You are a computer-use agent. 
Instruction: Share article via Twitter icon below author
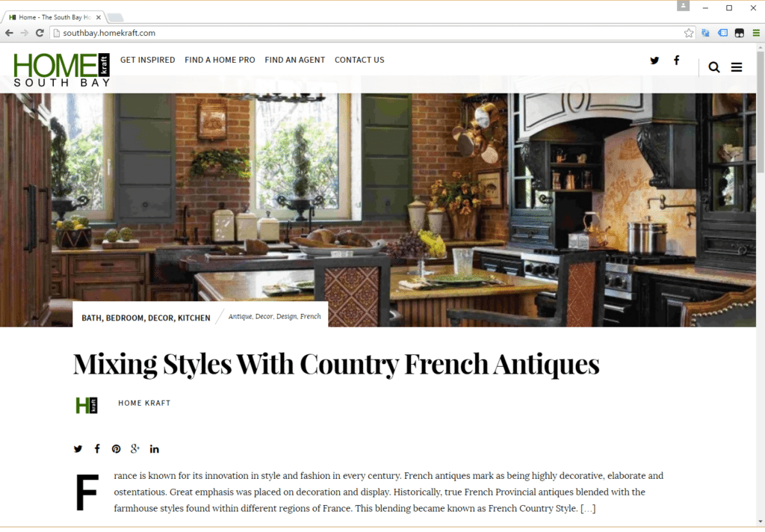pos(78,449)
